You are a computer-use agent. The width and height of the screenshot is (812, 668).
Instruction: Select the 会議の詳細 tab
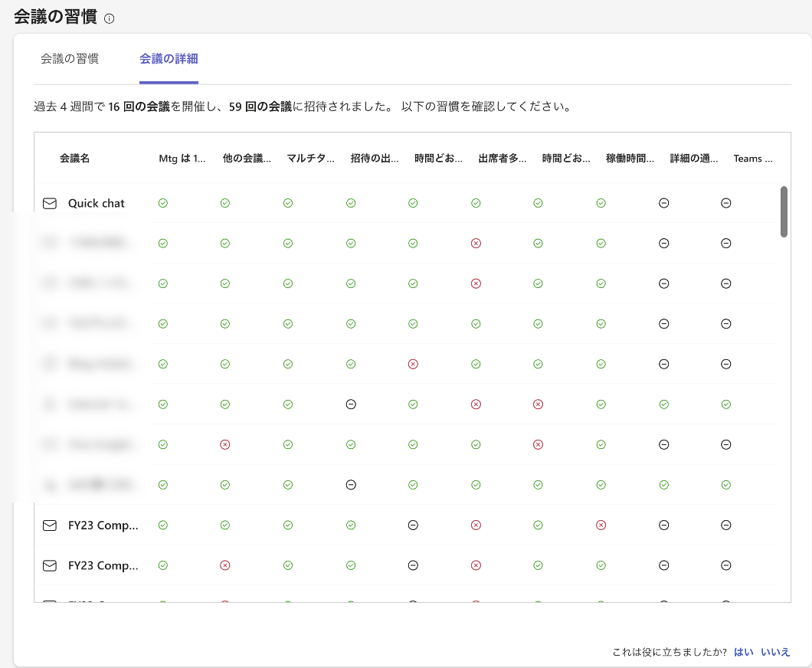[x=169, y=58]
